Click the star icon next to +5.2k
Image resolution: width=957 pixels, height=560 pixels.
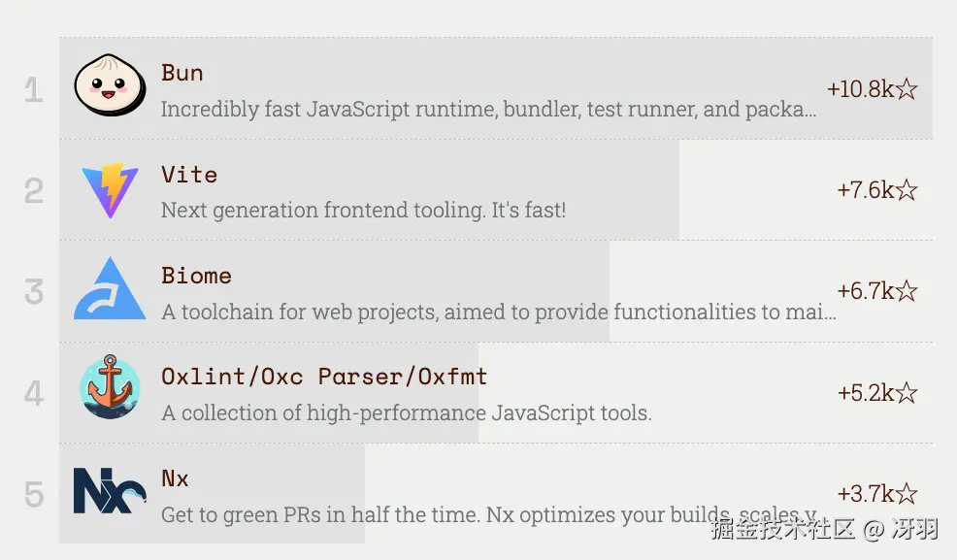pos(907,393)
